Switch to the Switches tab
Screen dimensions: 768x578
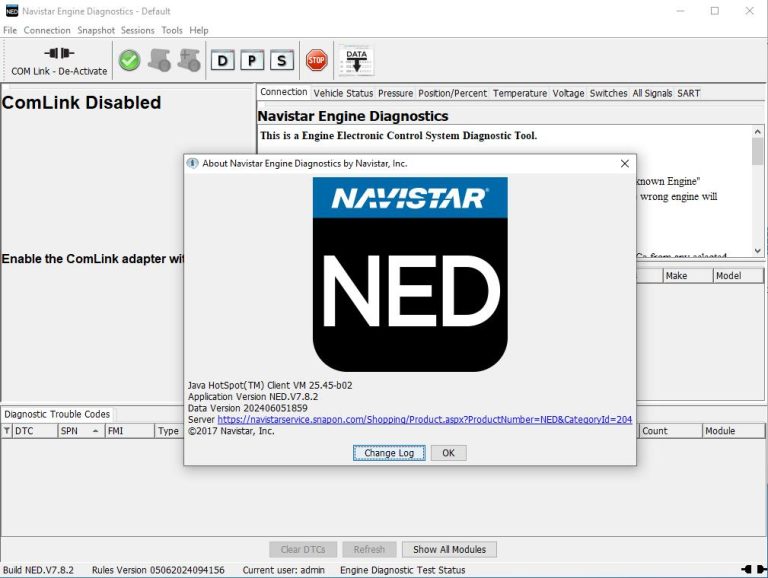(608, 93)
